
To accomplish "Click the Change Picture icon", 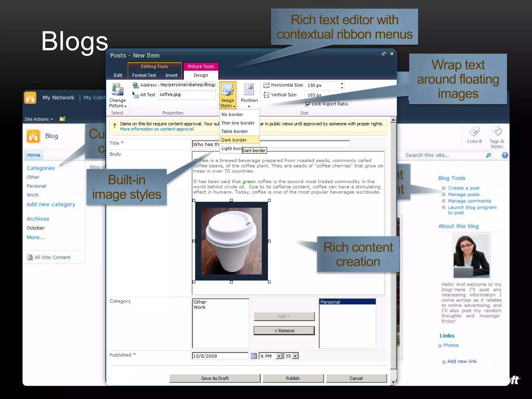I will click(x=117, y=90).
